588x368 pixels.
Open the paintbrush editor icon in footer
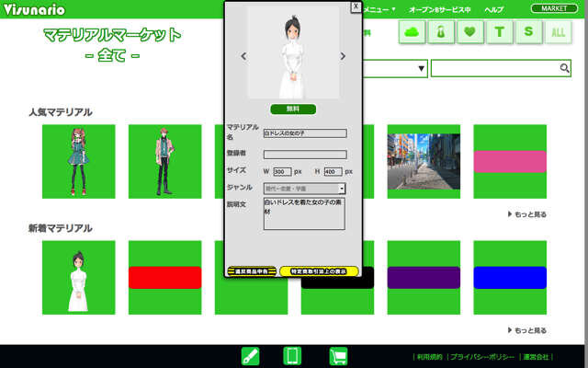250,356
